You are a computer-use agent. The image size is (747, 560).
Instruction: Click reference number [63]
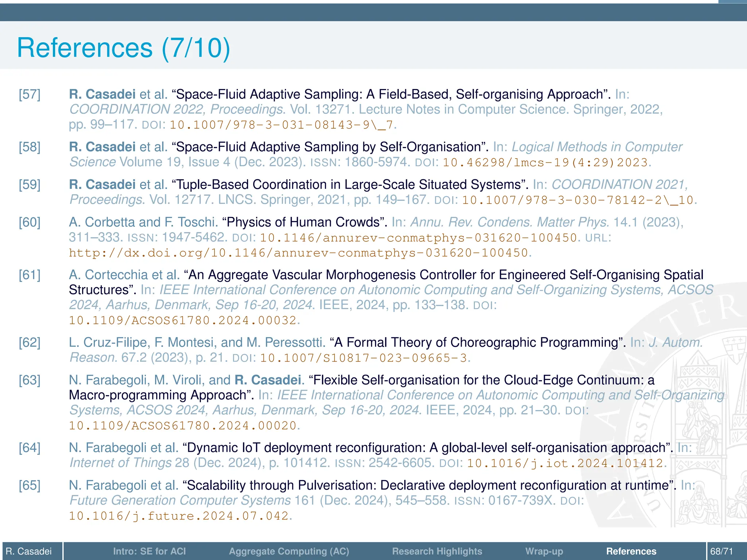click(x=30, y=380)
